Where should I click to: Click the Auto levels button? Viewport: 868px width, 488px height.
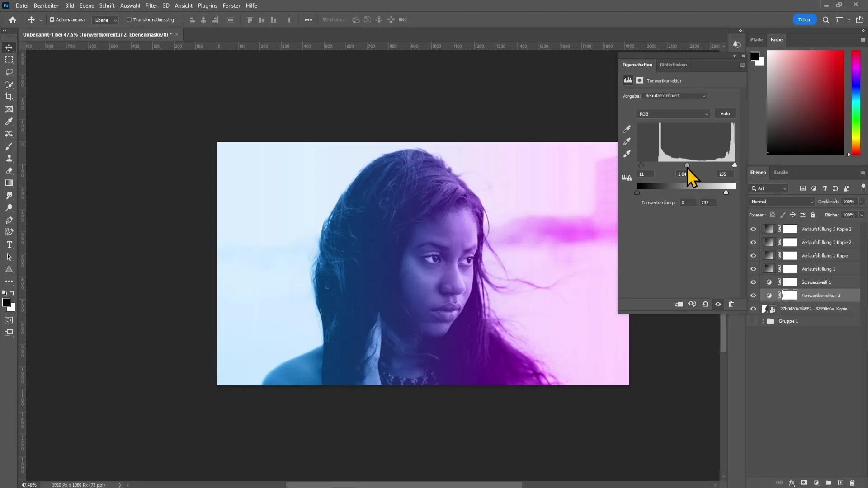click(x=725, y=113)
